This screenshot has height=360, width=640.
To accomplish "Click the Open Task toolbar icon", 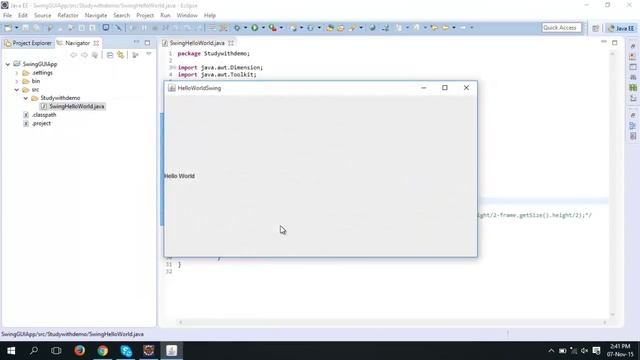I will [340, 28].
